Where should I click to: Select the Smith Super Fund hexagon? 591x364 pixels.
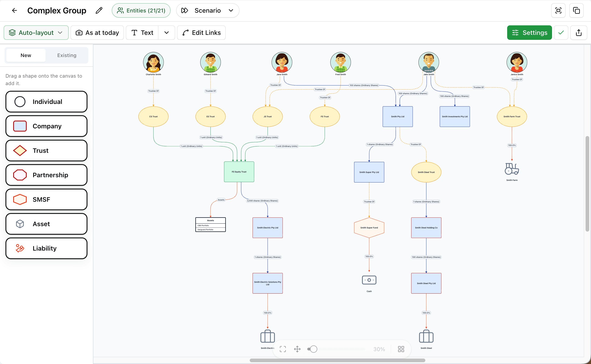pos(369,228)
